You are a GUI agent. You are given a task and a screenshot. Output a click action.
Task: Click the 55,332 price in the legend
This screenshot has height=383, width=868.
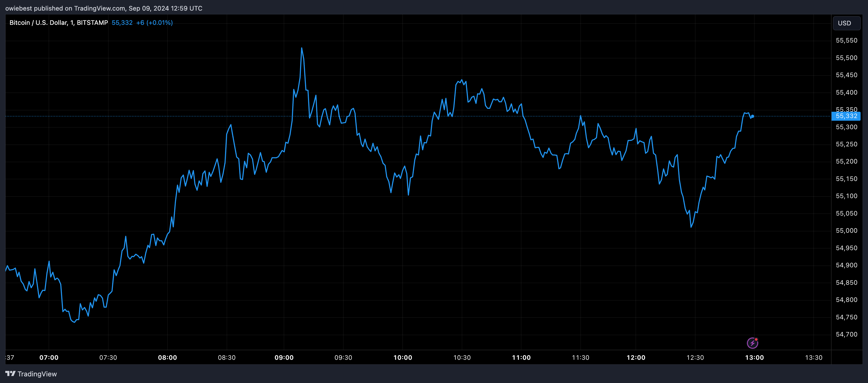tap(122, 22)
